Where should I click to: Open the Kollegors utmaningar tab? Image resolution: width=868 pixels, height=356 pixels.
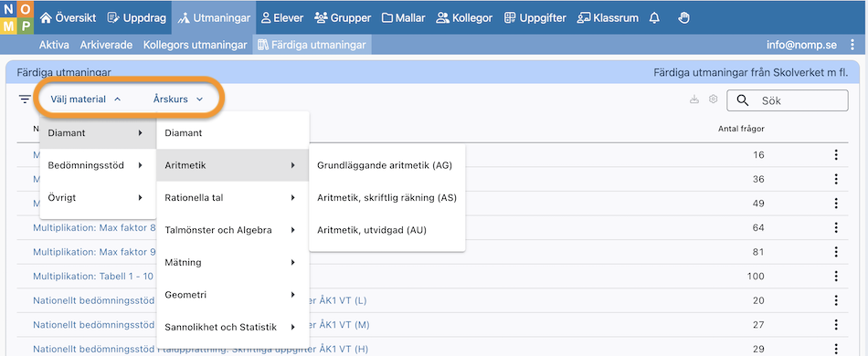pos(195,45)
